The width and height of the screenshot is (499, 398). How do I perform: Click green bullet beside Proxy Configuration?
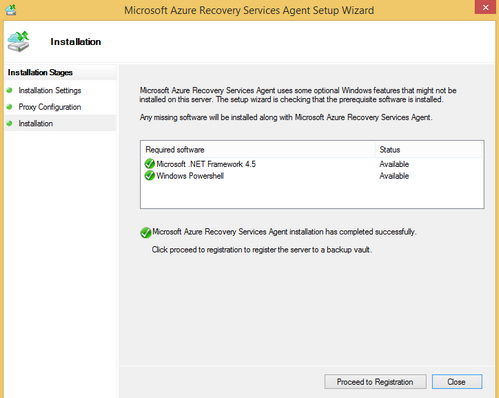(10, 107)
